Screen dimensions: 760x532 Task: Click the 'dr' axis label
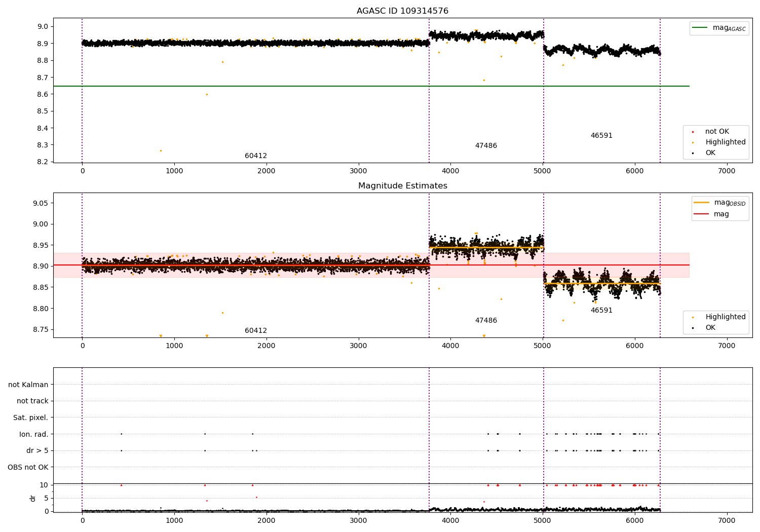click(x=33, y=498)
